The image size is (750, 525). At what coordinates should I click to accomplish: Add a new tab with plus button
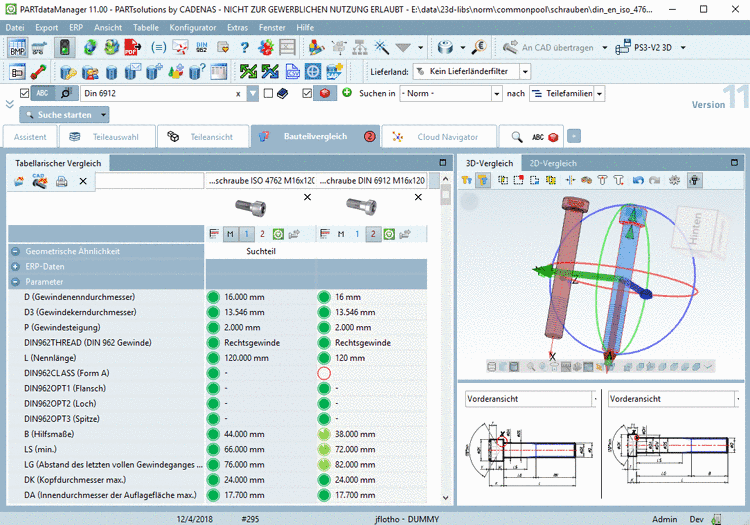tap(574, 136)
